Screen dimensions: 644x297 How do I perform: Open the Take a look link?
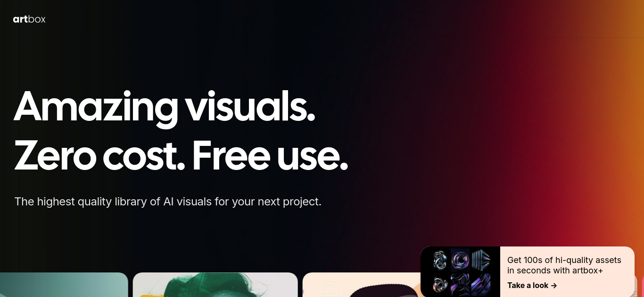coord(532,286)
